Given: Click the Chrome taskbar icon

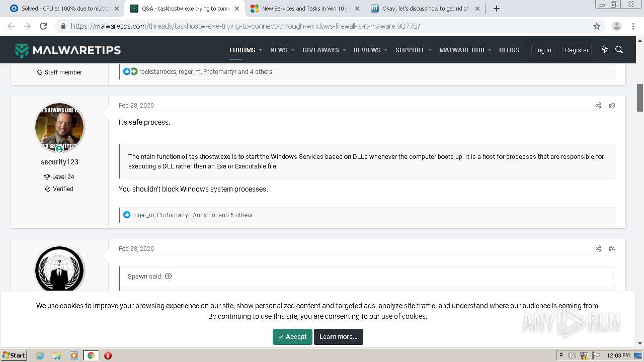Looking at the screenshot, I should (x=91, y=355).
